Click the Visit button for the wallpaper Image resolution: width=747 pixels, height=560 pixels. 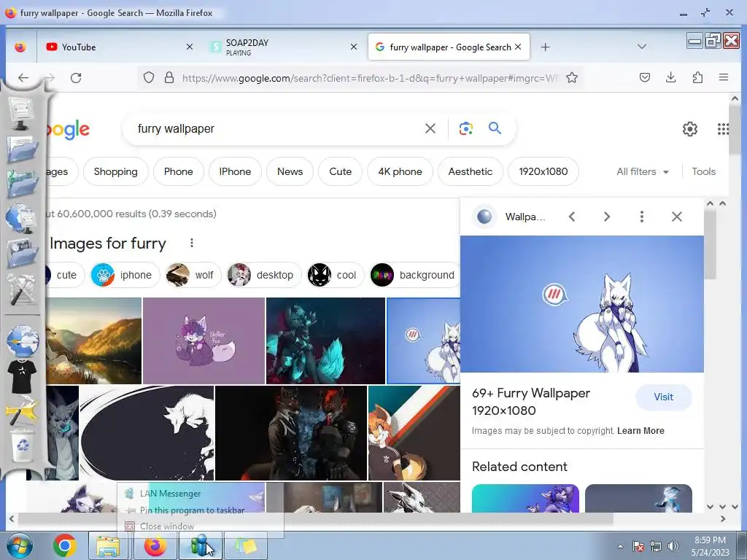663,397
